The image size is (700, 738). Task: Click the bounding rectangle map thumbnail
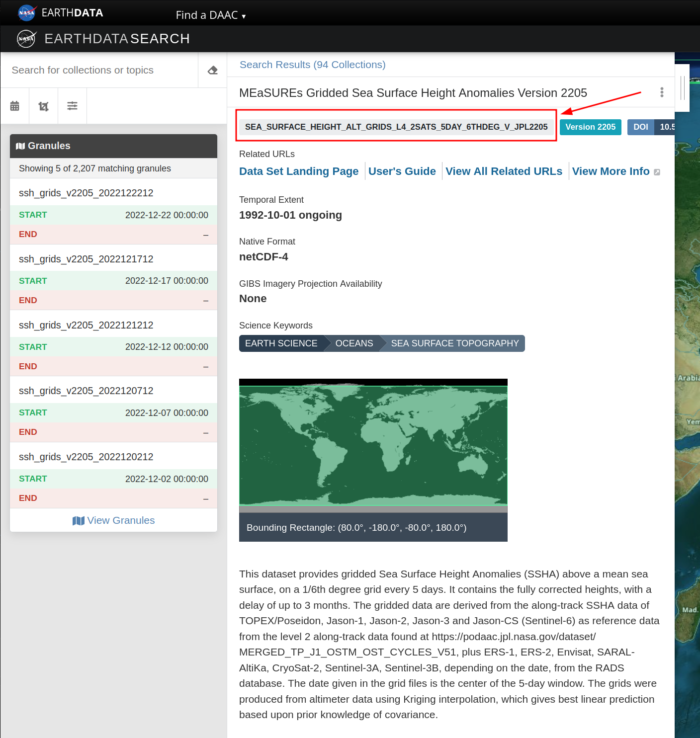[373, 445]
